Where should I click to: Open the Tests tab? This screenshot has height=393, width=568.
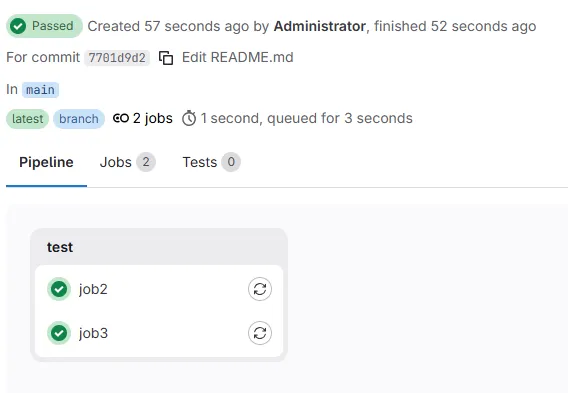tap(211, 162)
